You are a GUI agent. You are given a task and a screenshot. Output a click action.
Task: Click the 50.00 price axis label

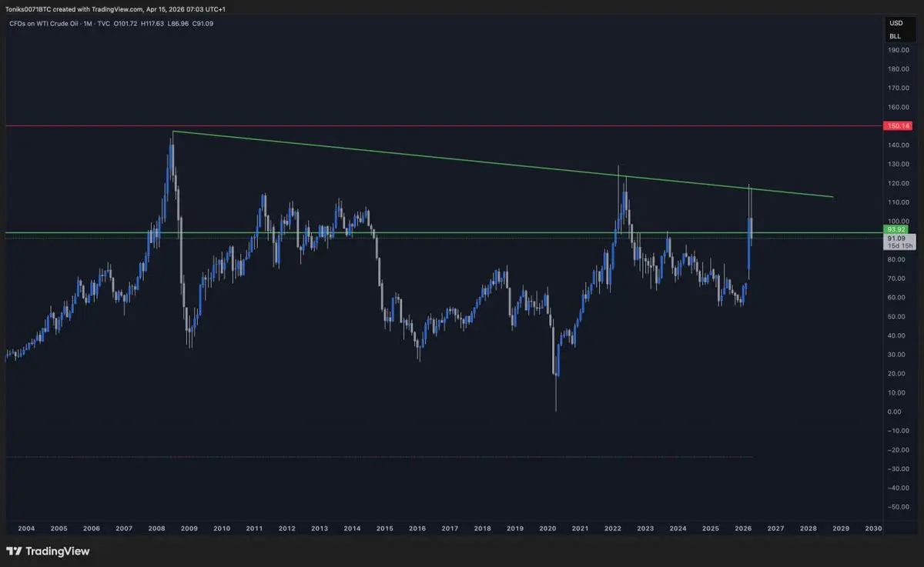897,316
